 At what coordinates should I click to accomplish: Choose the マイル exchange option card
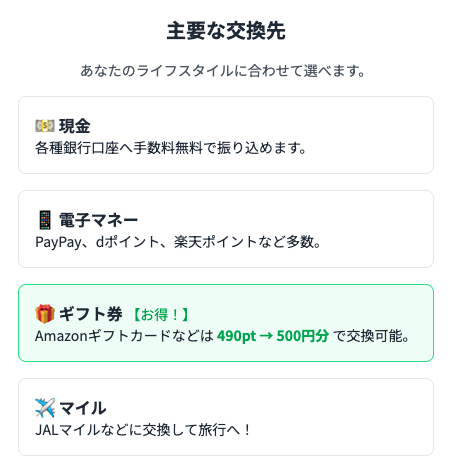click(x=226, y=417)
